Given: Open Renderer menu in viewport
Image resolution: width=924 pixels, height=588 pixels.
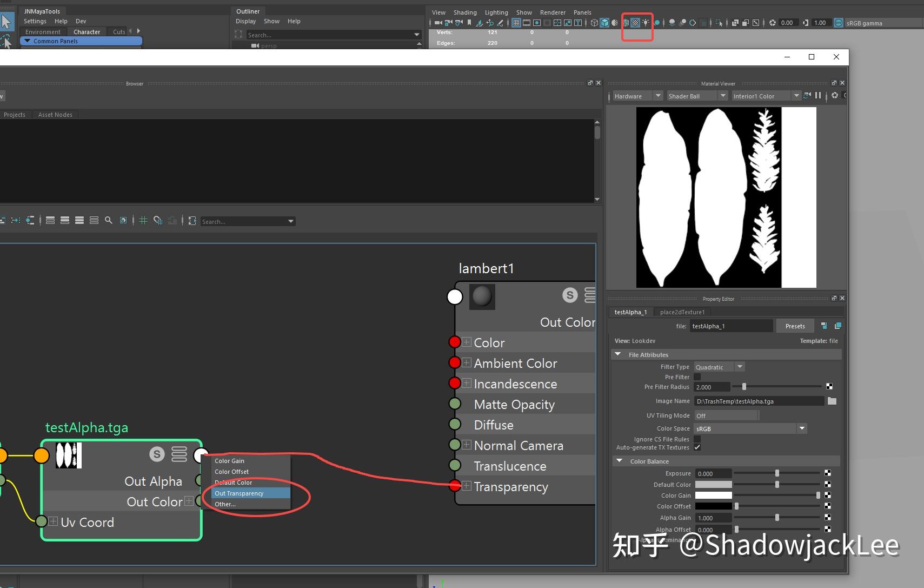Looking at the screenshot, I should [553, 12].
